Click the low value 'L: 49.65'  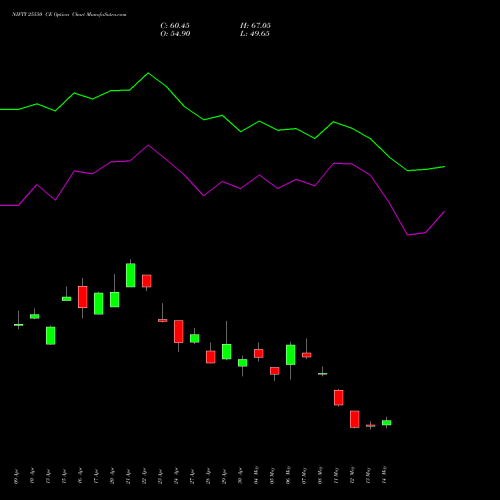click(255, 34)
